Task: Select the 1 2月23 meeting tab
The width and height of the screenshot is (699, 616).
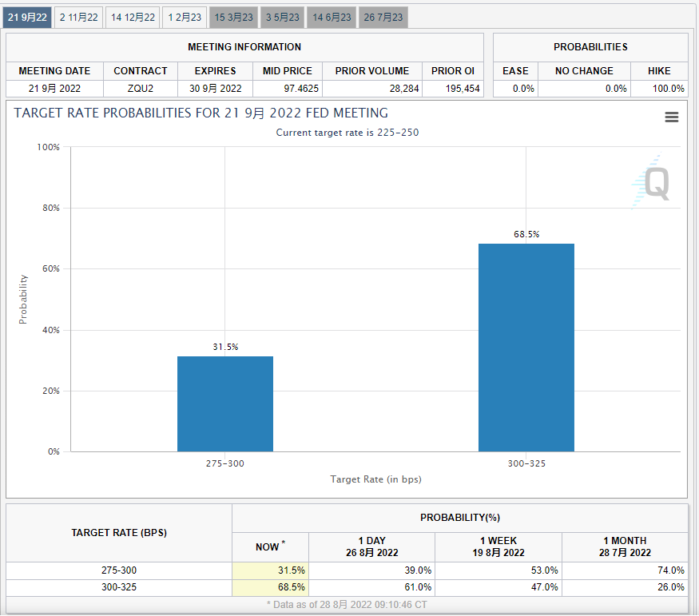Action: click(x=185, y=17)
